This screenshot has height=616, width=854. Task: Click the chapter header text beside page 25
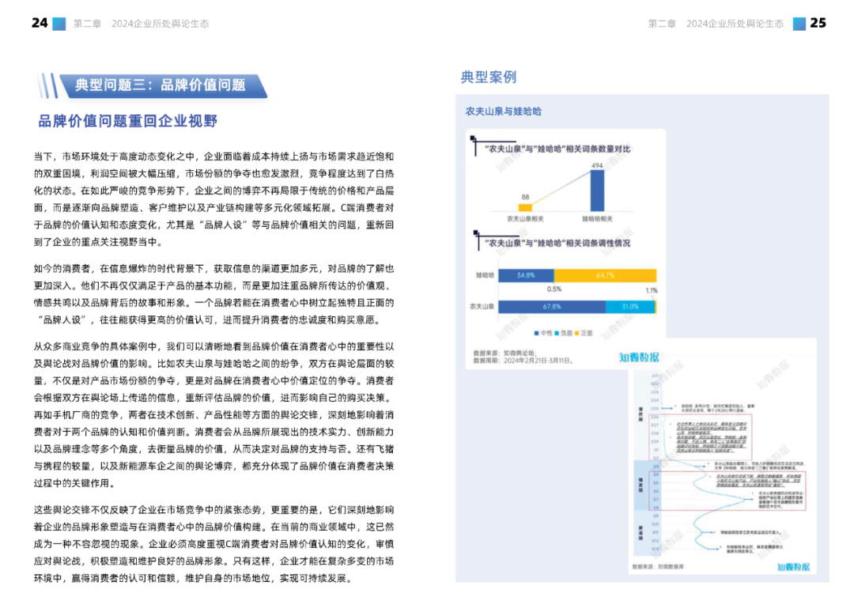(x=716, y=24)
